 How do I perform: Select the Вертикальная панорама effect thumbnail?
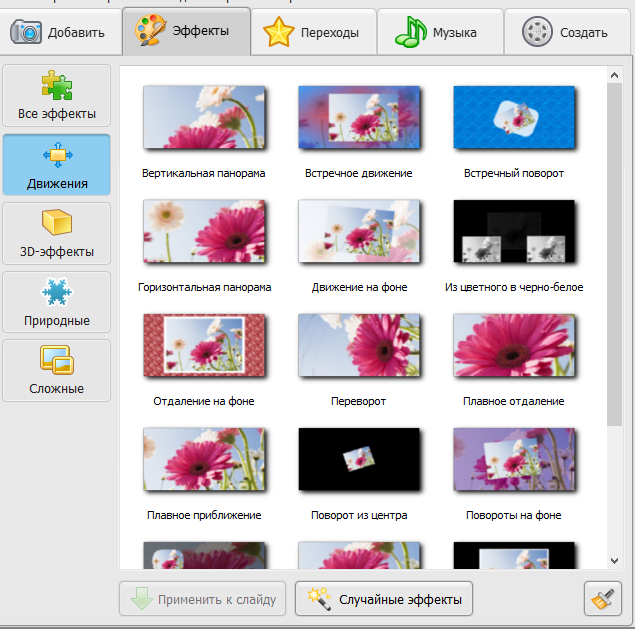pos(204,117)
